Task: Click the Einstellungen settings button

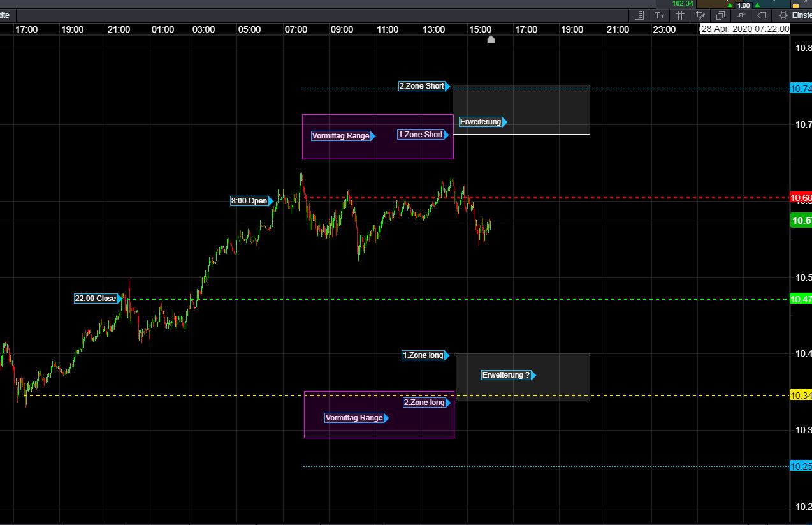Action: [x=801, y=15]
